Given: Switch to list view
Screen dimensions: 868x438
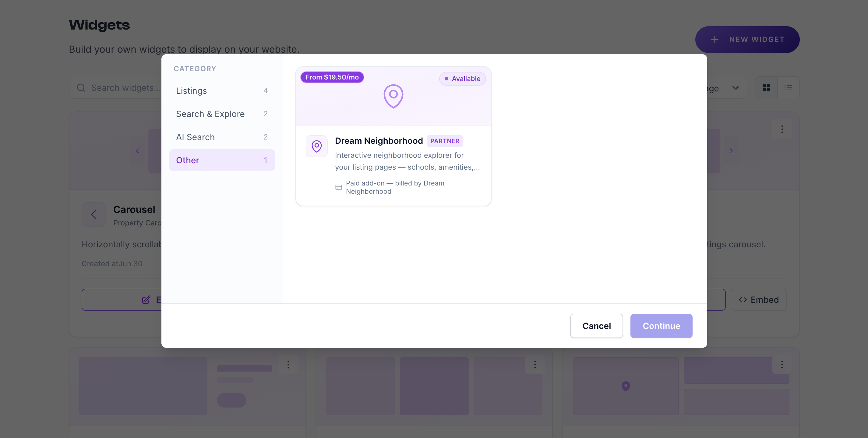Looking at the screenshot, I should (788, 88).
